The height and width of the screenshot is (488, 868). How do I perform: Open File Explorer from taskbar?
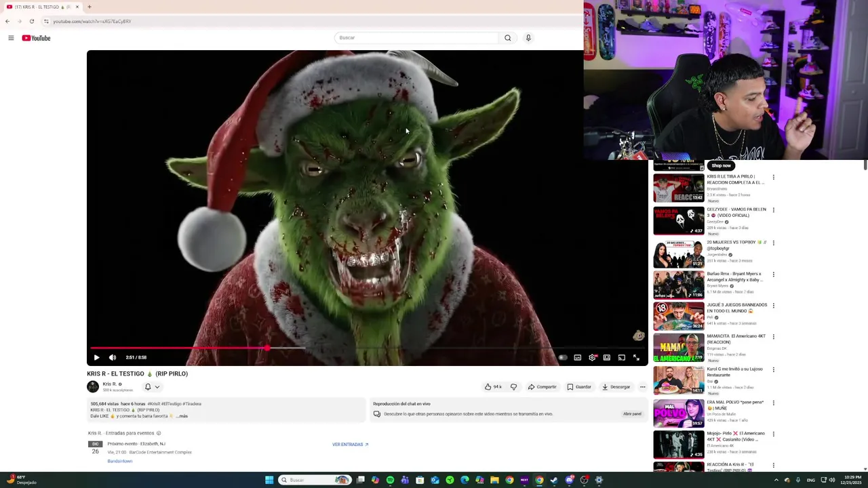494,480
